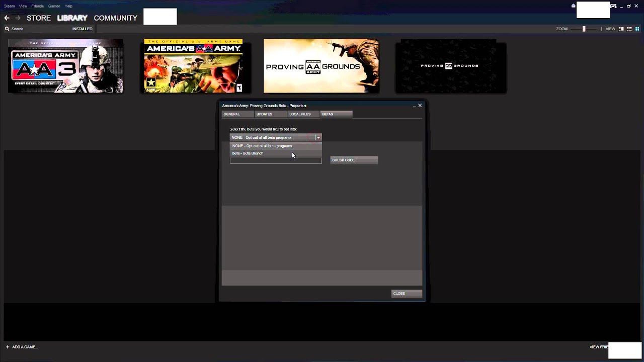
Task: Switch library to detail view icon
Action: [621, 29]
